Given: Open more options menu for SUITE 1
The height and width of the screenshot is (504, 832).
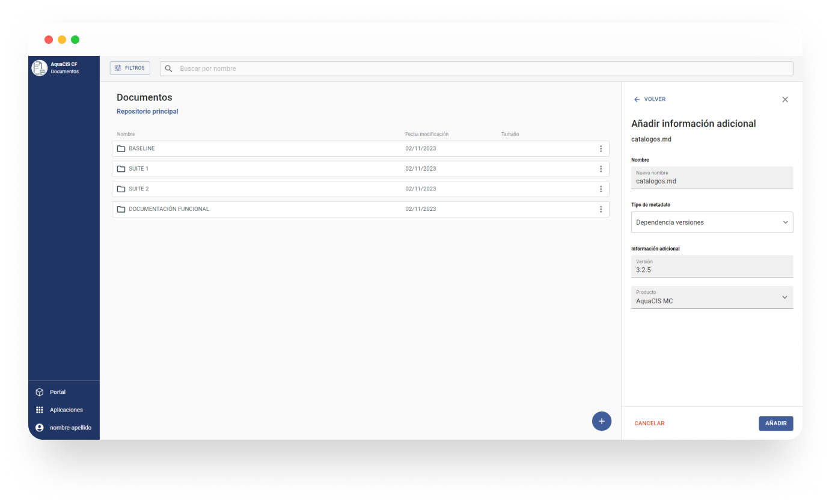Looking at the screenshot, I should pos(601,169).
